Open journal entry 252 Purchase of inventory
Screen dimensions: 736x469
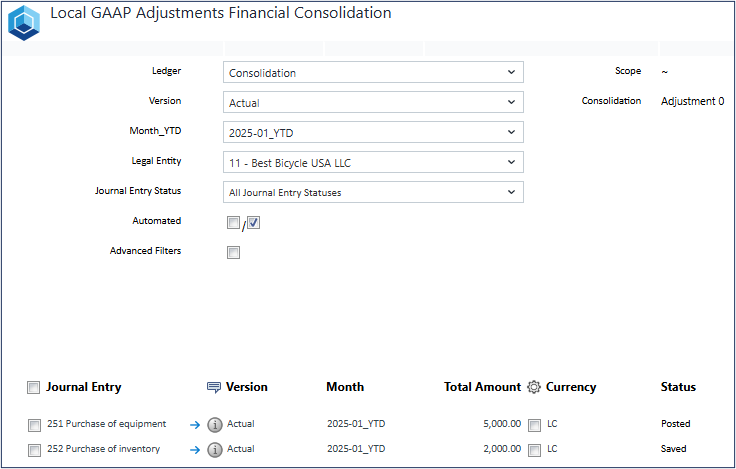(x=103, y=449)
